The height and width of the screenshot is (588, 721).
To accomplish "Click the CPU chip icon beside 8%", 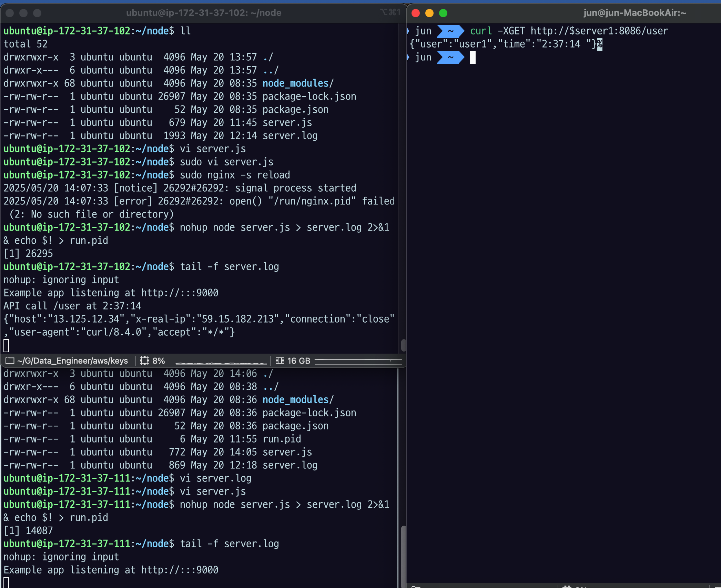I will click(x=144, y=361).
